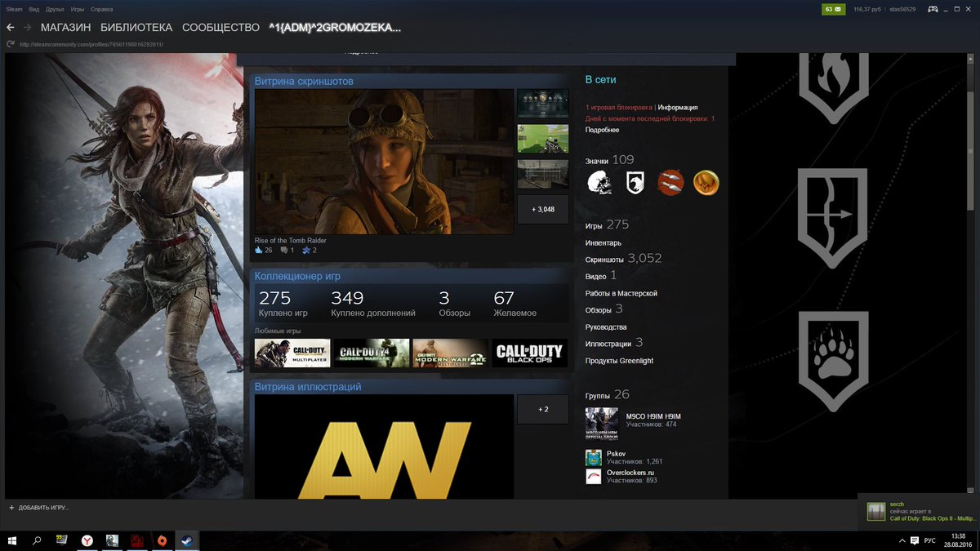Go back with the back arrow
Viewport: 980px width, 551px height.
pyautogui.click(x=11, y=28)
